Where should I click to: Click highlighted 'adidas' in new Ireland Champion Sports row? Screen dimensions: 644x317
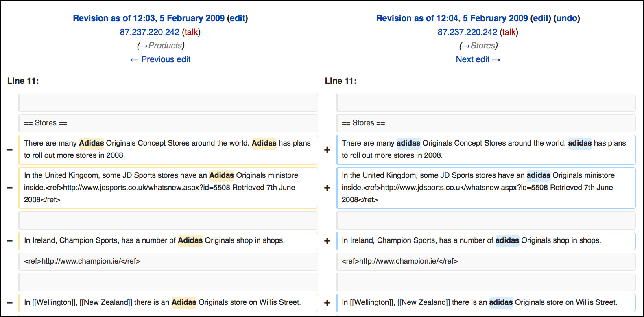click(x=507, y=240)
